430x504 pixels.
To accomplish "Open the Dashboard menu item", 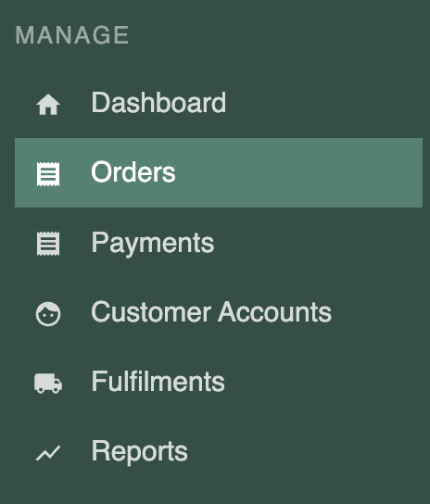I will click(x=219, y=103).
